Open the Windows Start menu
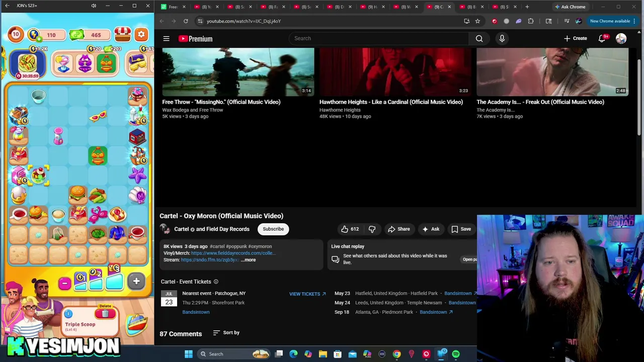 [189, 354]
